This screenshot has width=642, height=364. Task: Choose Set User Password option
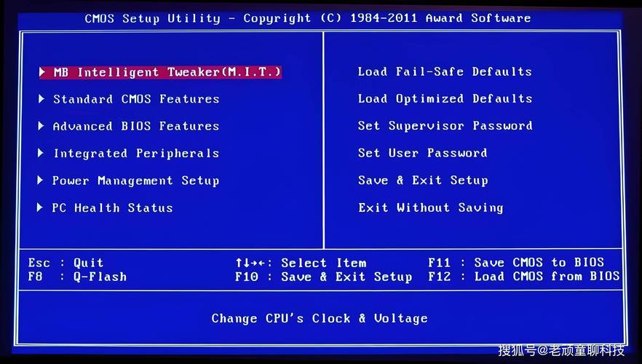click(x=422, y=153)
